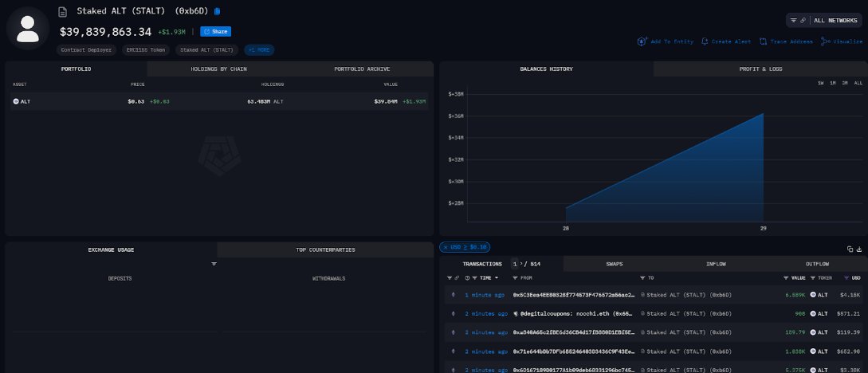This screenshot has width=868, height=373.
Task: Open the chain filter in transactions header
Action: (x=449, y=278)
